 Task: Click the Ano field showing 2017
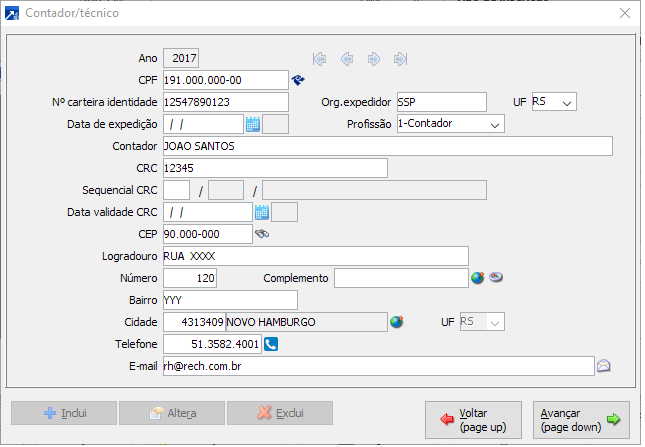181,58
